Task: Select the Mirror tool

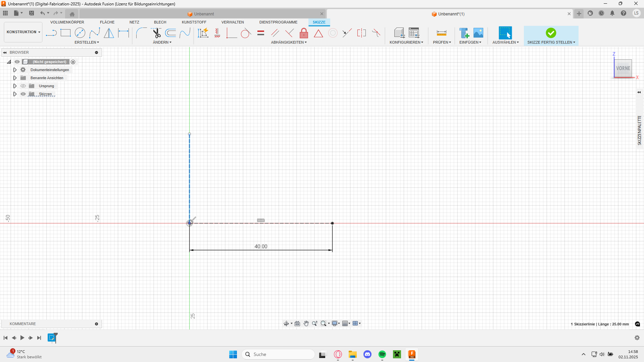Action: [x=109, y=33]
